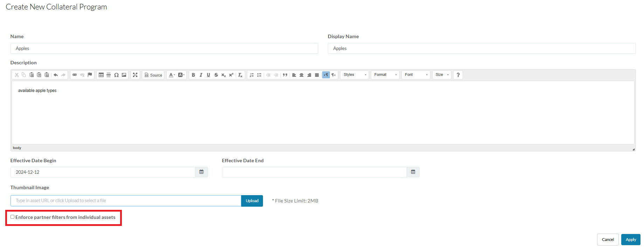The image size is (644, 249).
Task: Click the Copy icon in editor toolbar
Action: click(x=24, y=75)
